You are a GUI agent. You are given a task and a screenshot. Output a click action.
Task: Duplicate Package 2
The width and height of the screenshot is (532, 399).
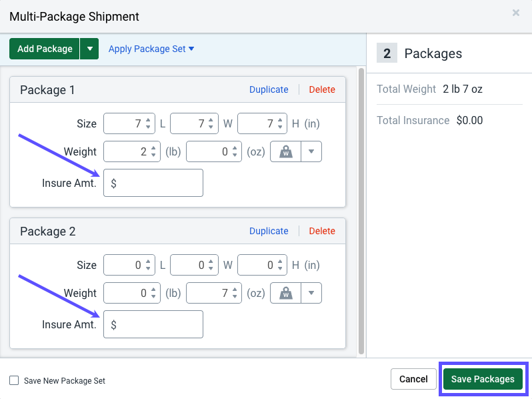coord(269,231)
